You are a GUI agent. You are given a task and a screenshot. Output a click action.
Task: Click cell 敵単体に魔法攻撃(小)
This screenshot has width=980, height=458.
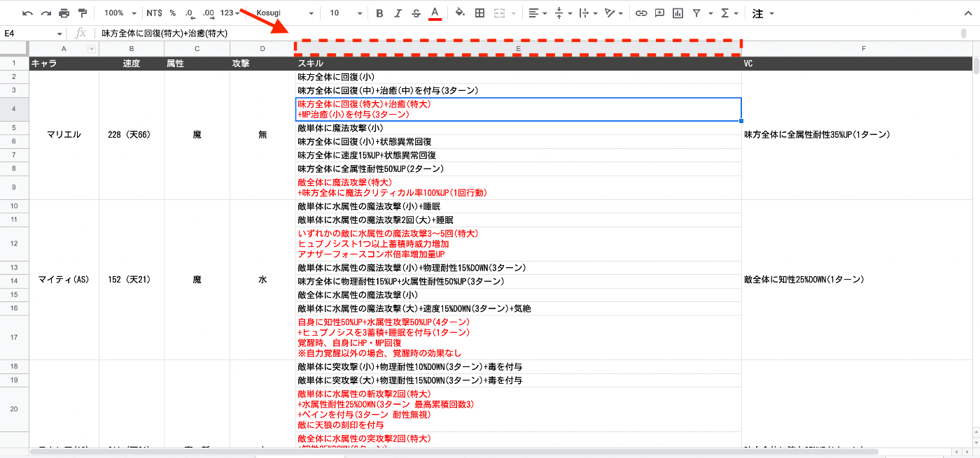(518, 129)
